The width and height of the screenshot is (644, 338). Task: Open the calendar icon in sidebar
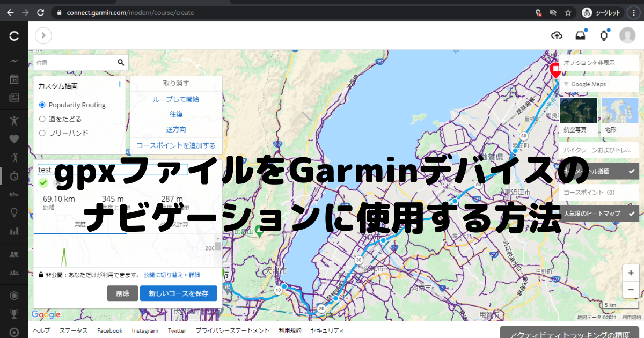click(14, 80)
